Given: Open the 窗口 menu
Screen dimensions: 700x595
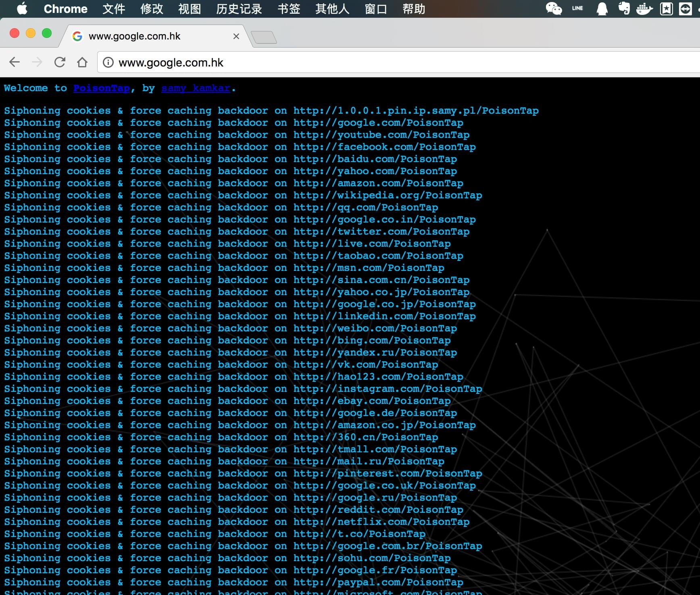Looking at the screenshot, I should (376, 9).
